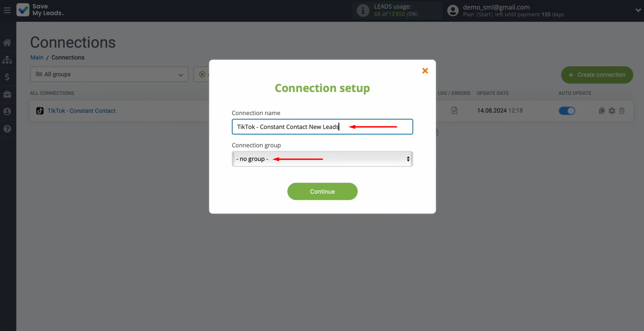The height and width of the screenshot is (331, 644).
Task: Click the briefcase icon in sidebar
Action: pyautogui.click(x=7, y=94)
